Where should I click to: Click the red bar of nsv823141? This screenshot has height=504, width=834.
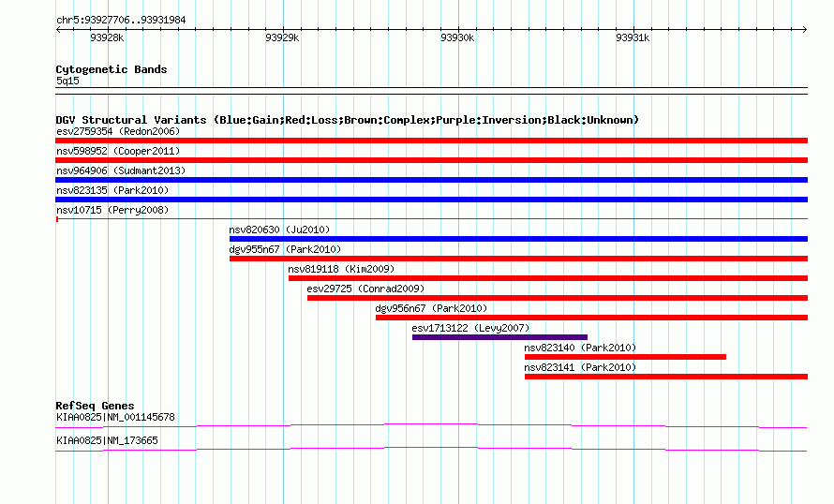point(666,377)
